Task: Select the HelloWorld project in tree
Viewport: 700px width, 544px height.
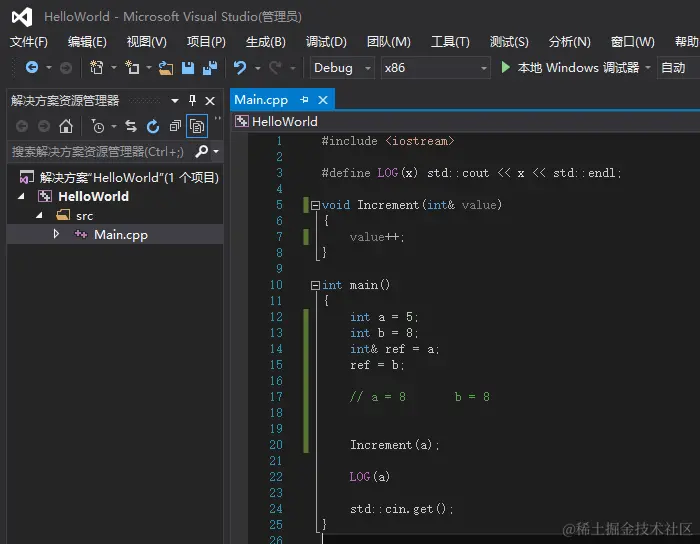Action: coord(93,196)
